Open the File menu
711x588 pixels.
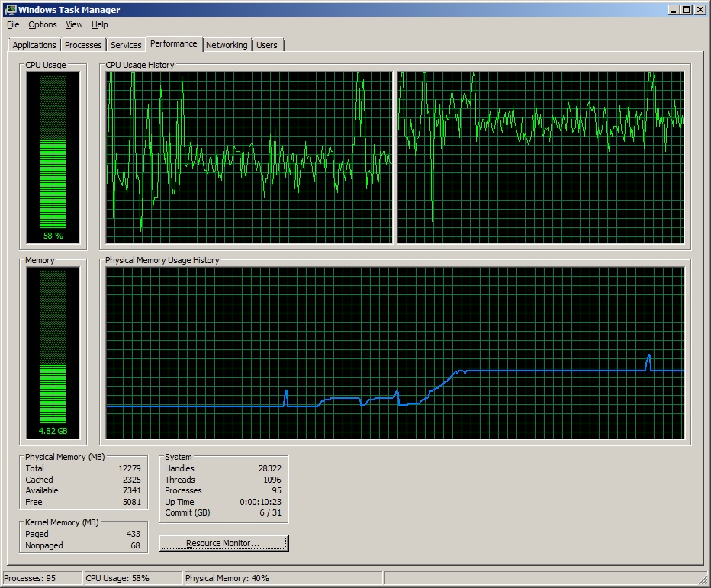[13, 24]
